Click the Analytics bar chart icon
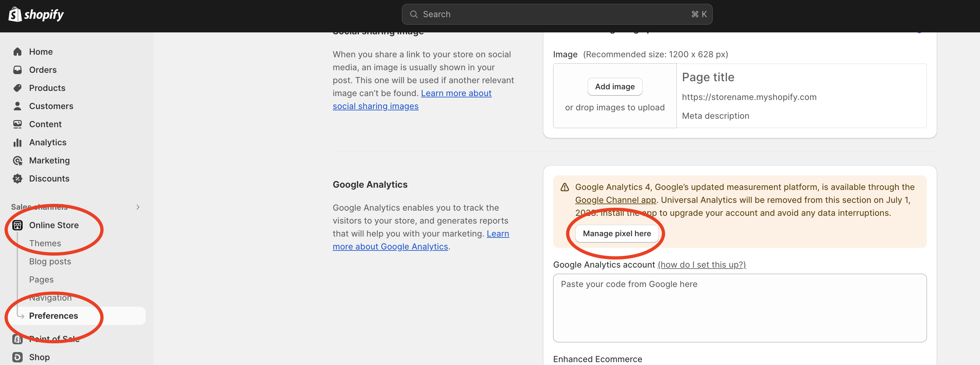This screenshot has width=980, height=365. 17,143
